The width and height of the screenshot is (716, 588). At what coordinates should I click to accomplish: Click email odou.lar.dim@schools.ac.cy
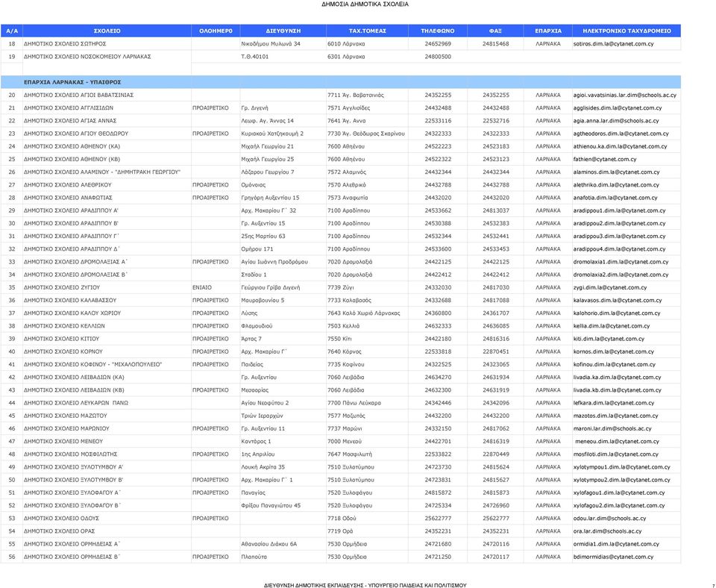tap(609, 519)
